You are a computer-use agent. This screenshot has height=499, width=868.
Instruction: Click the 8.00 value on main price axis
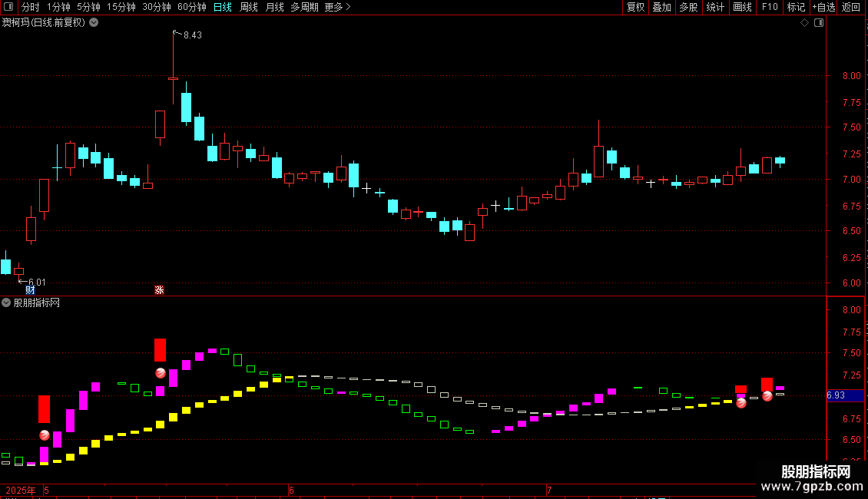[851, 76]
